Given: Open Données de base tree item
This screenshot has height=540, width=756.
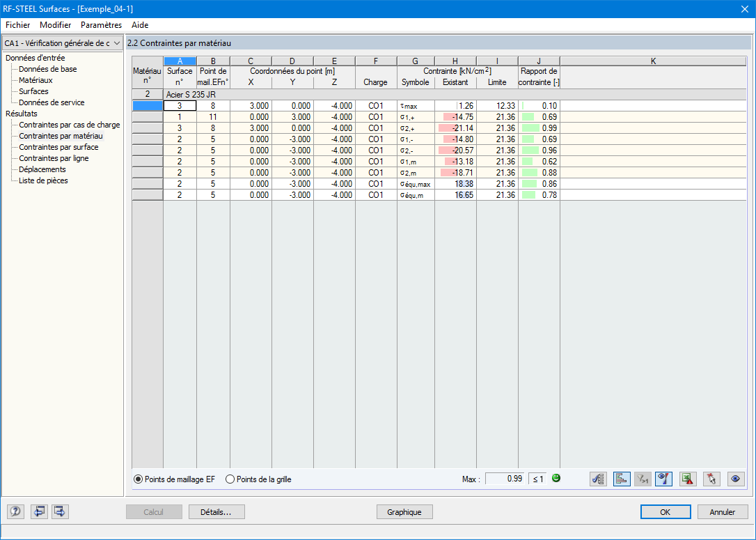Looking at the screenshot, I should (48, 69).
